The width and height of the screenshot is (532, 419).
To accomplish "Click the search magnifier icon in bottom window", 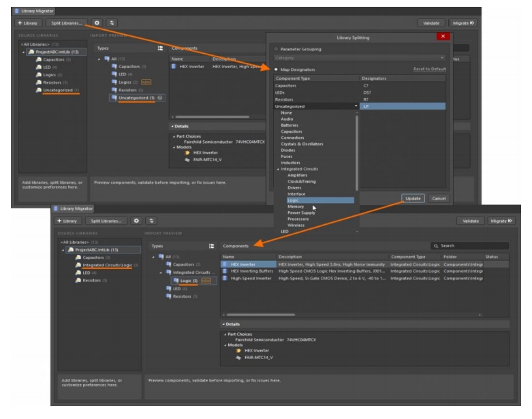I will [436, 246].
